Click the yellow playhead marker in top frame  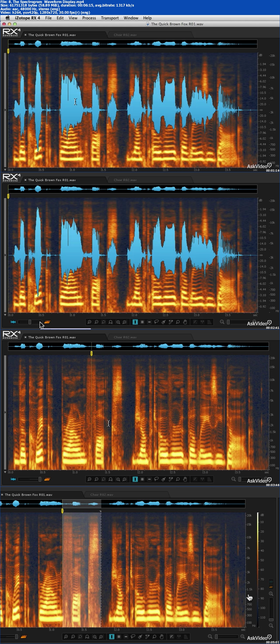coord(8,51)
